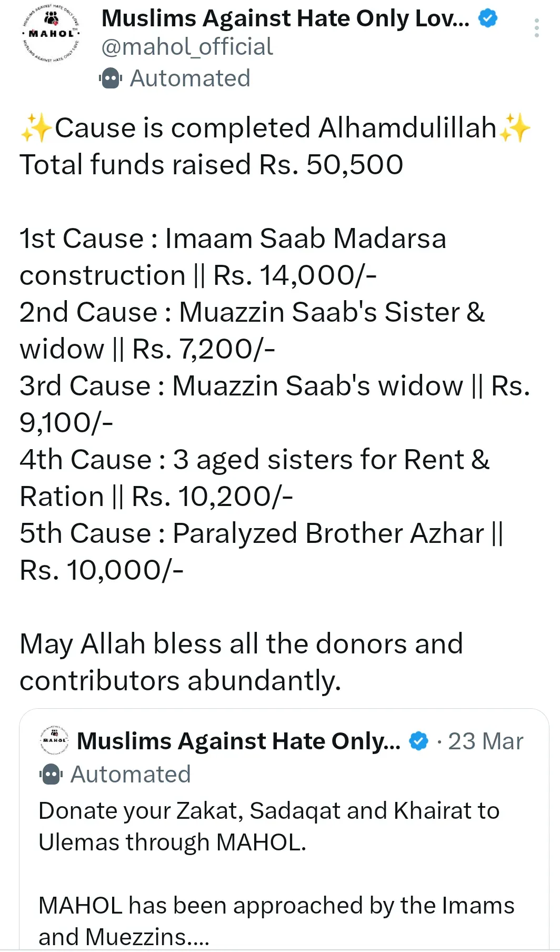
Task: Tap the robot icon in quoted post
Action: [x=51, y=775]
